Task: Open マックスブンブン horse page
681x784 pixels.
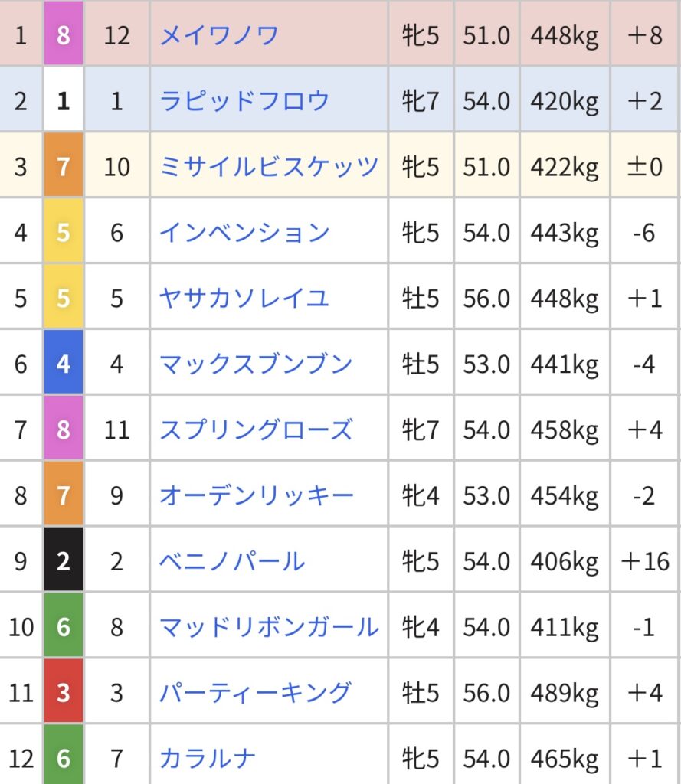Action: click(x=256, y=364)
